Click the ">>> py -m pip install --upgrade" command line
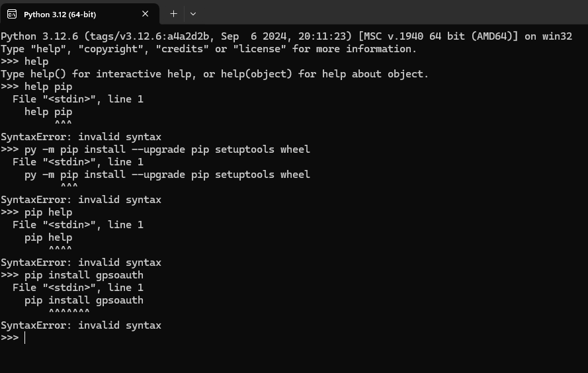 [x=155, y=149]
